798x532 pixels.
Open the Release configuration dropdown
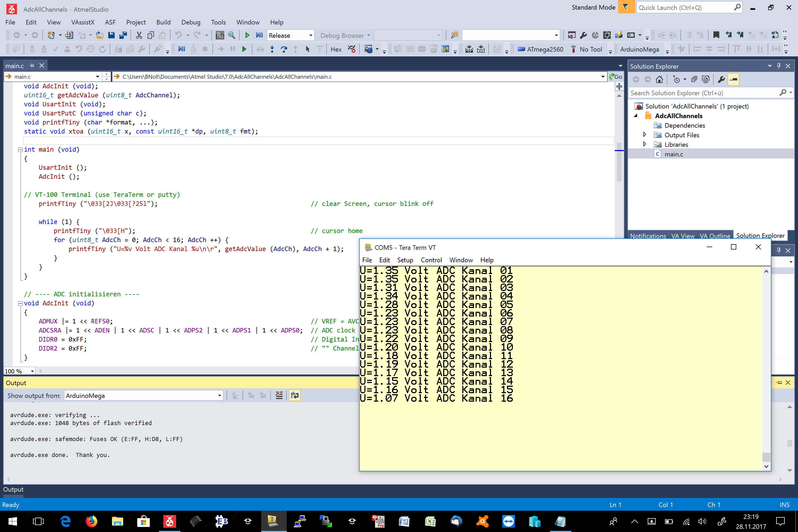click(291, 35)
